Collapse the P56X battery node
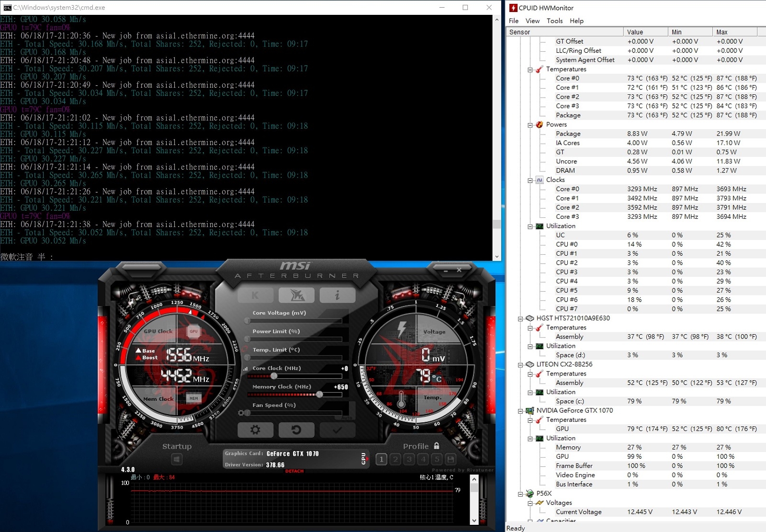The height and width of the screenshot is (532, 766). [x=520, y=494]
